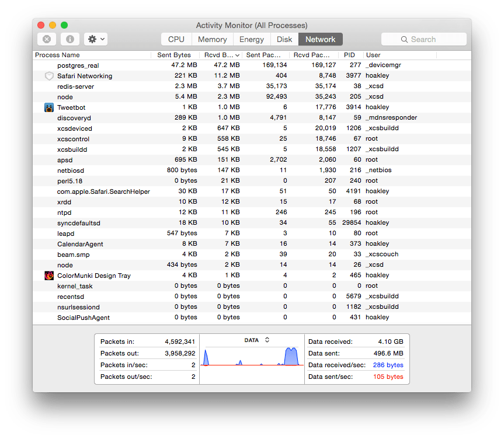Click the magnifier icon in Search
Image resolution: width=504 pixels, height=439 pixels.
[404, 39]
